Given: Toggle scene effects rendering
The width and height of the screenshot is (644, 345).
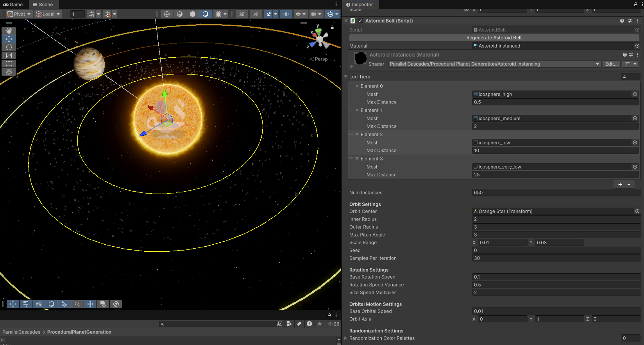Looking at the screenshot, I should (269, 14).
